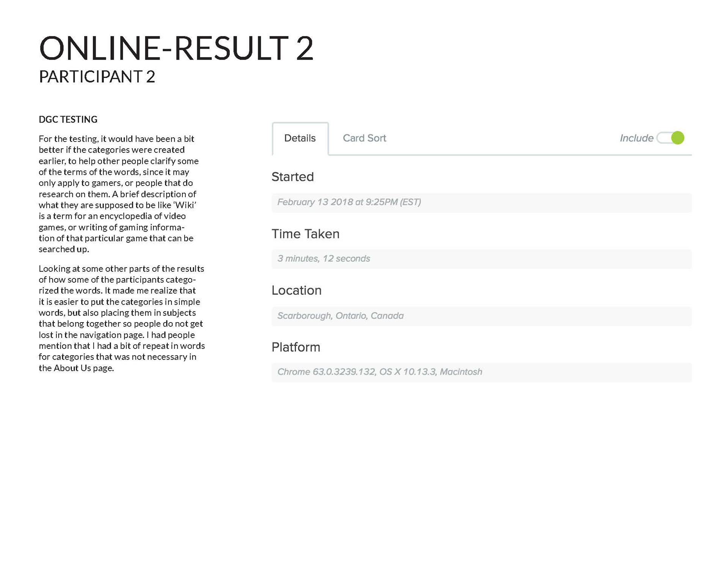Click the paragraph beginning 'For the testing'
This screenshot has height=563, width=728.
(x=119, y=194)
